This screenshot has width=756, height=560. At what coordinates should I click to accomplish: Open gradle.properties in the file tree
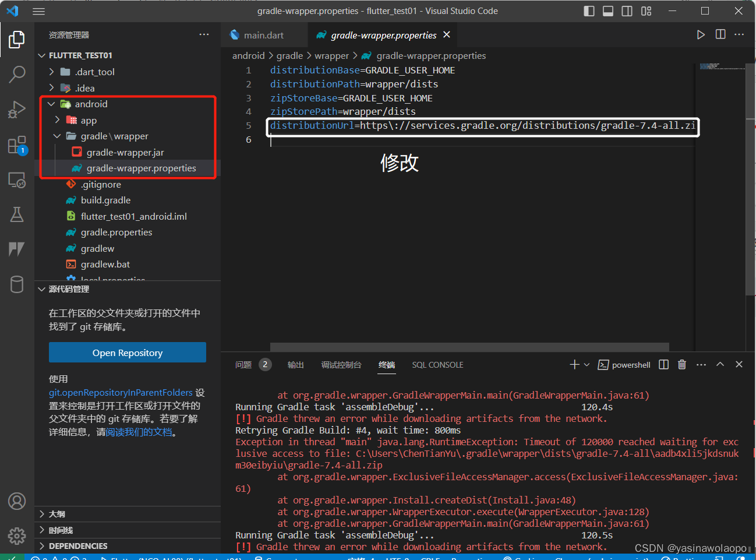(116, 232)
